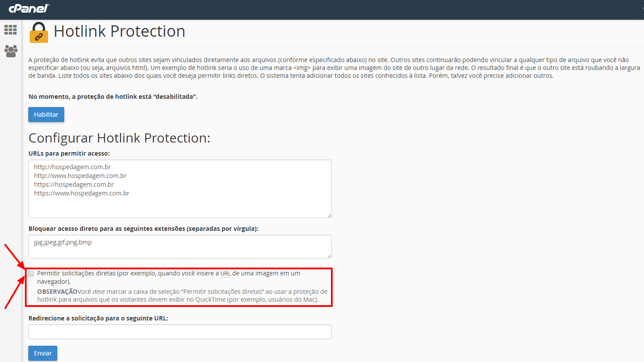Click the resize handle of the extensions box
Image resolution: width=644 pixels, height=362 pixels.
(329, 256)
